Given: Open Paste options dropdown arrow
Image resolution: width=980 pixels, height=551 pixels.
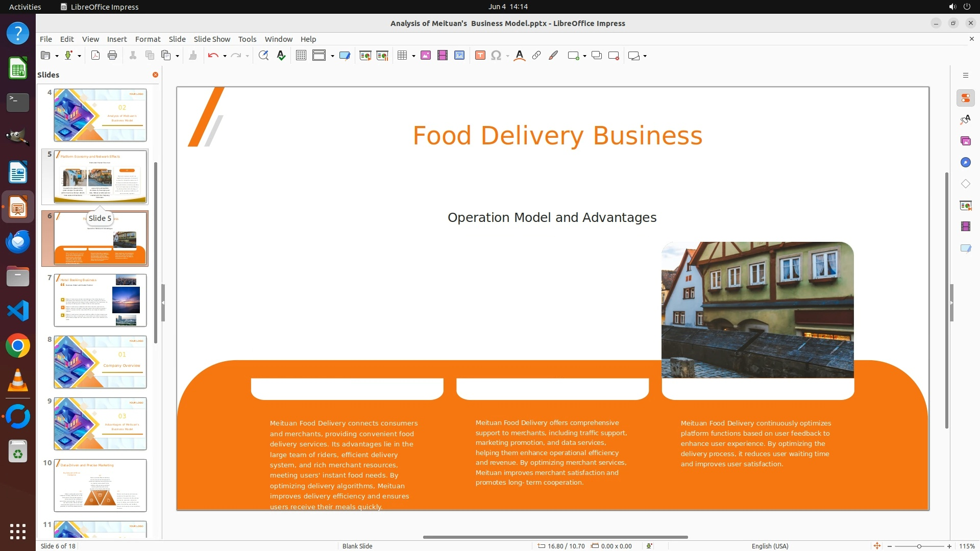Looking at the screenshot, I should (x=177, y=56).
